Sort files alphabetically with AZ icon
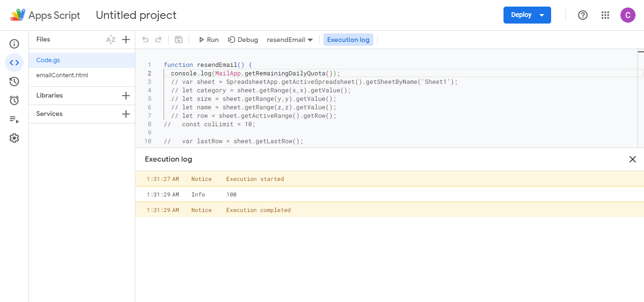Screen dimensions: 644x302 pos(111,40)
